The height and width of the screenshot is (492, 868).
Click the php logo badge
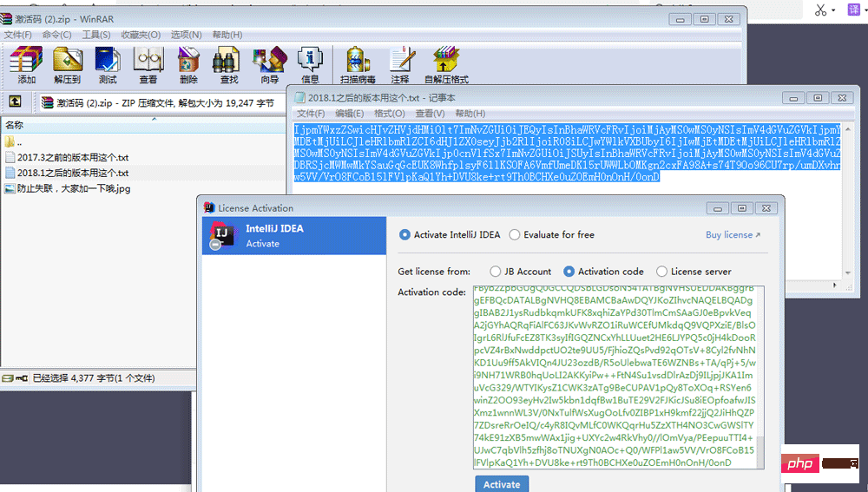click(800, 463)
